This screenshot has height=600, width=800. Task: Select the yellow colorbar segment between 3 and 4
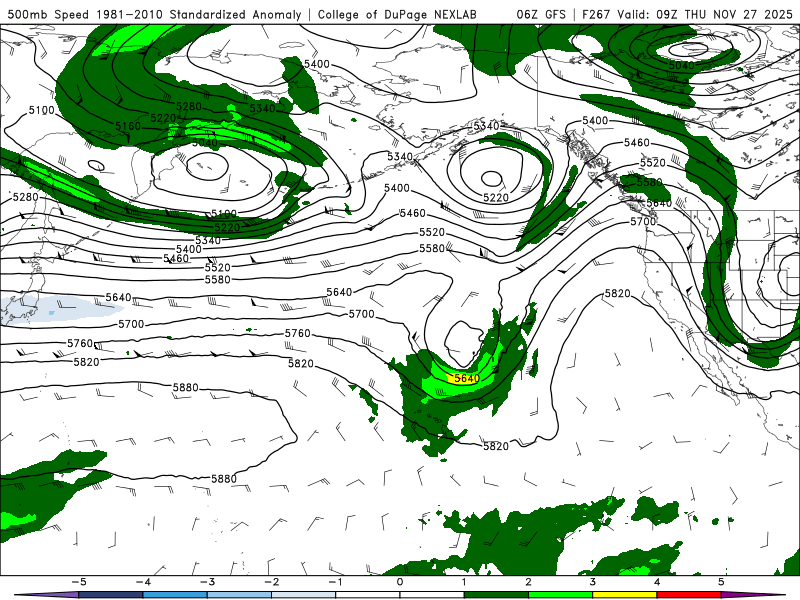[x=625, y=595]
